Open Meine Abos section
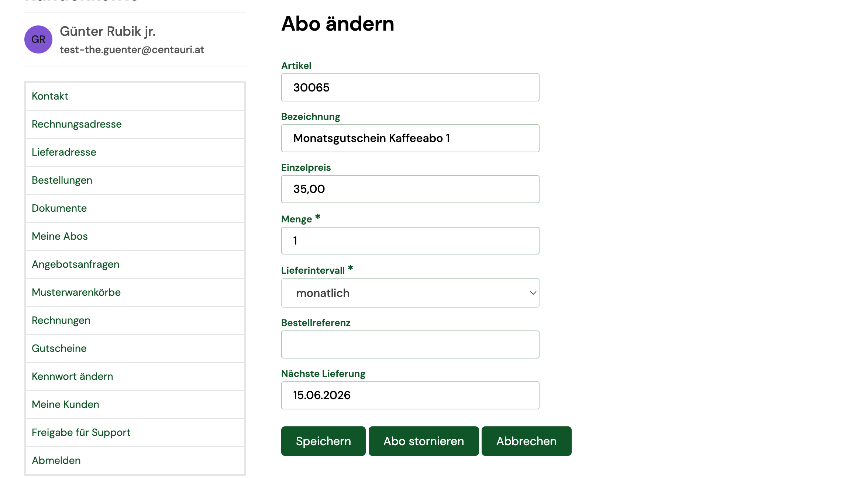 pos(135,236)
